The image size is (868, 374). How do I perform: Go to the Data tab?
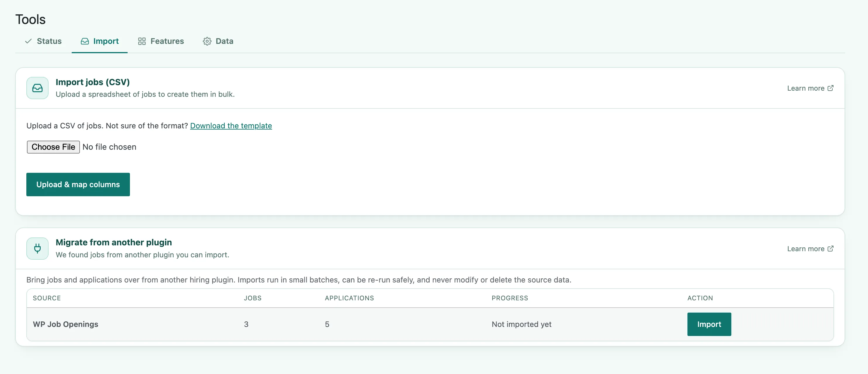[x=218, y=41]
